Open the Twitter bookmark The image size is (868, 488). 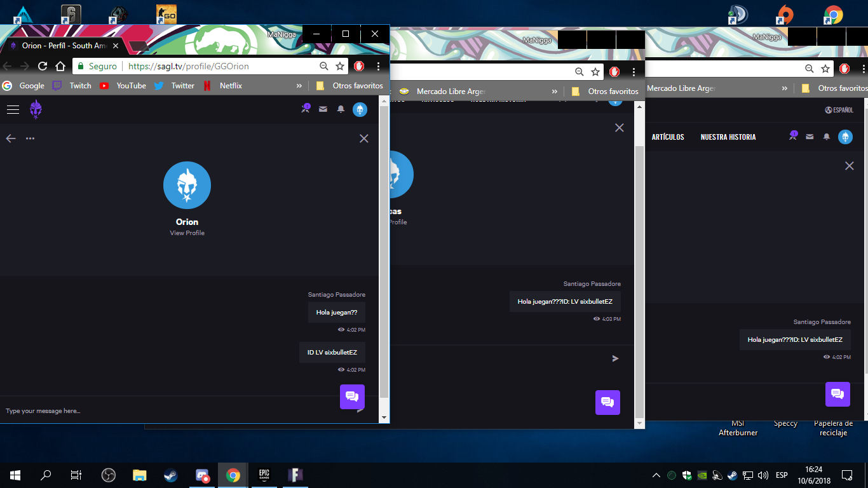174,86
